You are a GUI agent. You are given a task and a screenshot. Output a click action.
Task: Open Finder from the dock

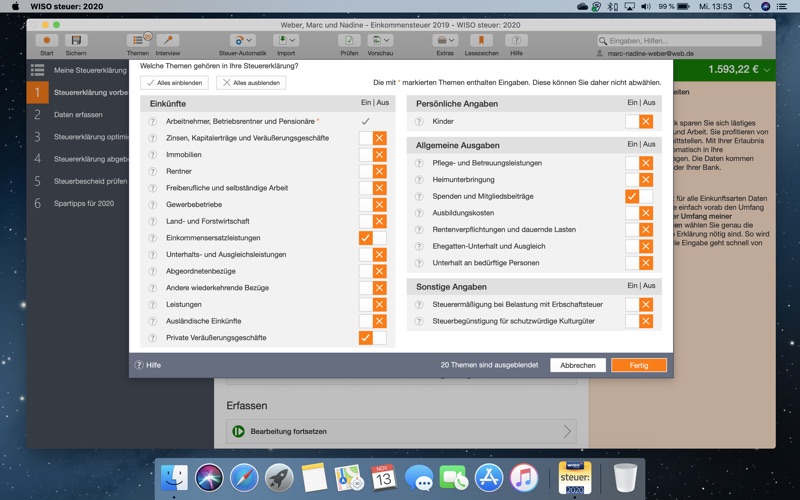[174, 478]
